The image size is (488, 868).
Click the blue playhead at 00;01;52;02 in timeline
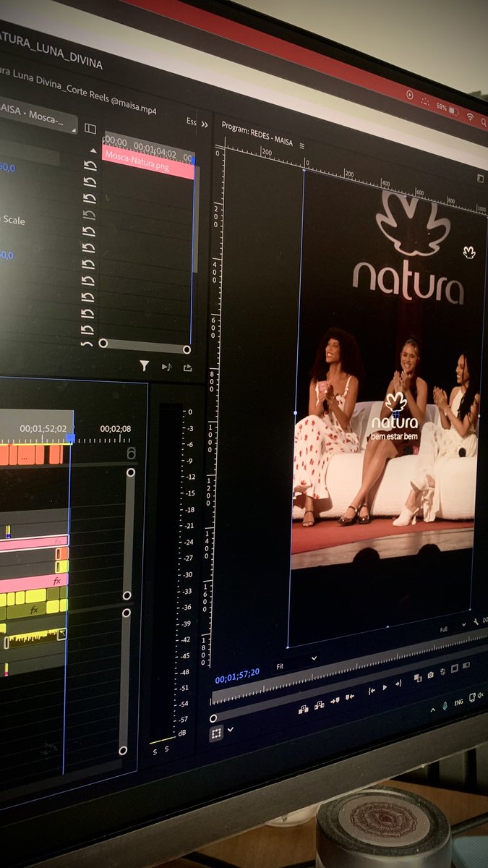70,437
